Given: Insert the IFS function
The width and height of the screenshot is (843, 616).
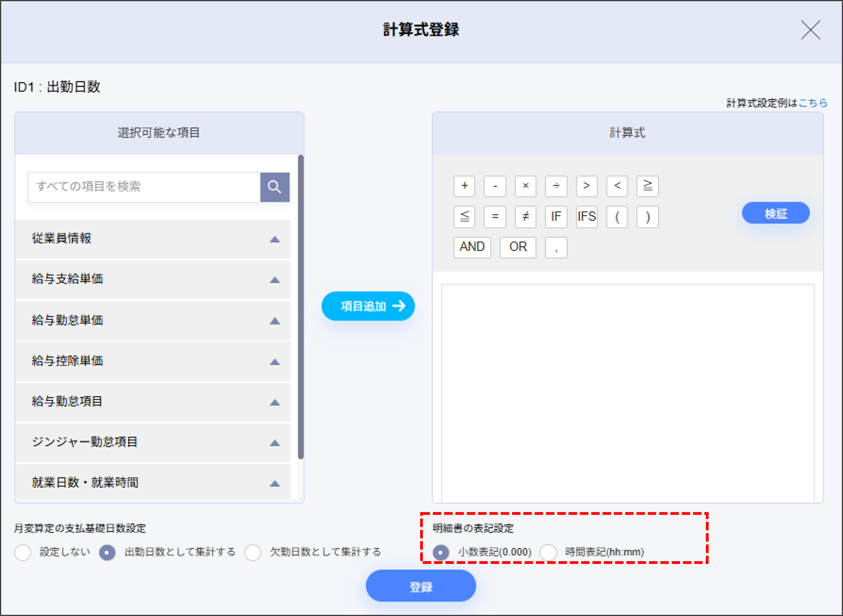Looking at the screenshot, I should [x=586, y=217].
